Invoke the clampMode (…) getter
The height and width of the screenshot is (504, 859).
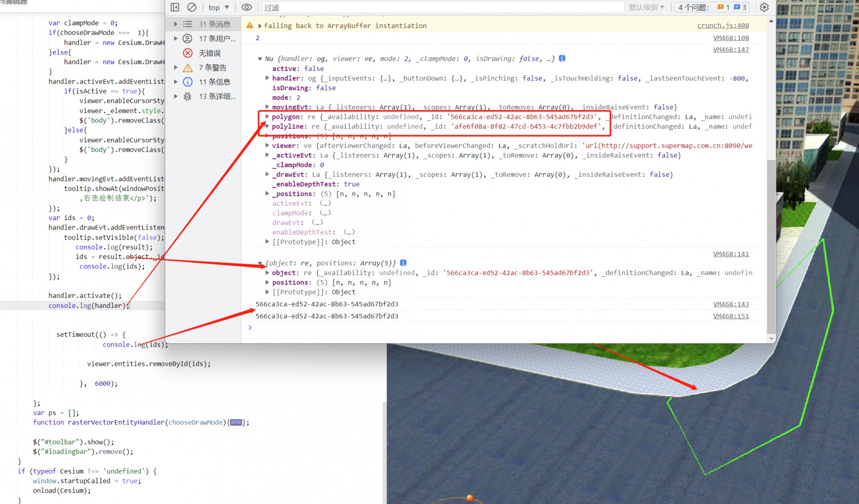(x=325, y=213)
